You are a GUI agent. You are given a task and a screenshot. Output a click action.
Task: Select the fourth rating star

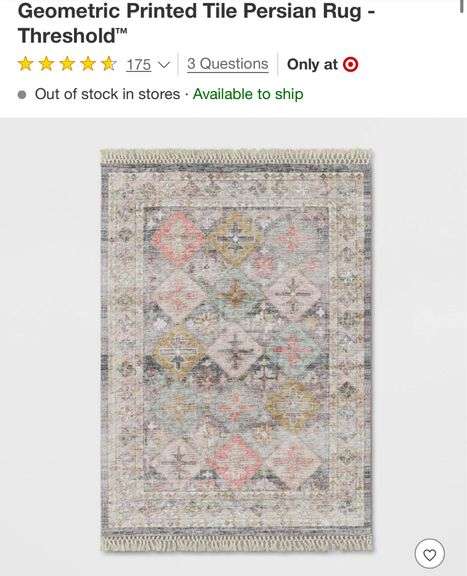click(x=88, y=64)
